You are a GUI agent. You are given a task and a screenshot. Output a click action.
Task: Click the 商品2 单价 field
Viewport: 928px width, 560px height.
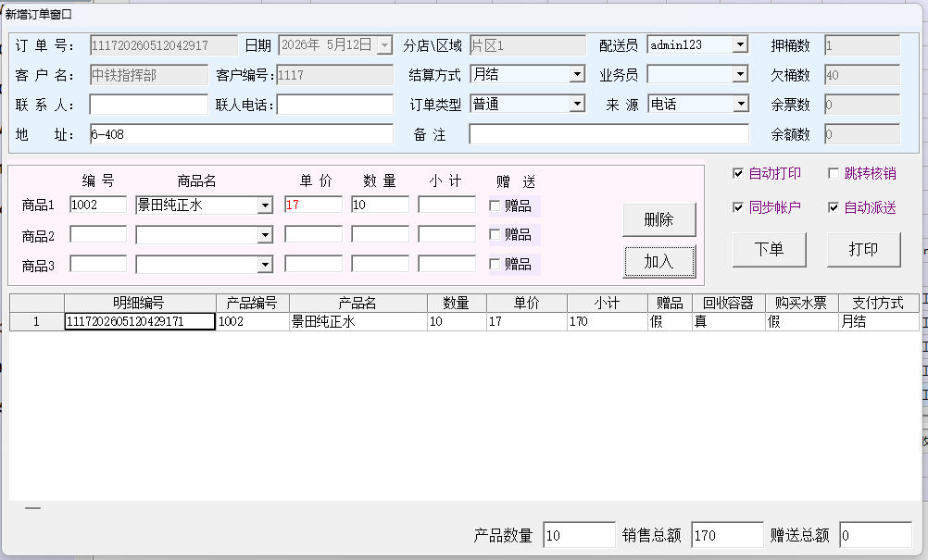tap(313, 234)
